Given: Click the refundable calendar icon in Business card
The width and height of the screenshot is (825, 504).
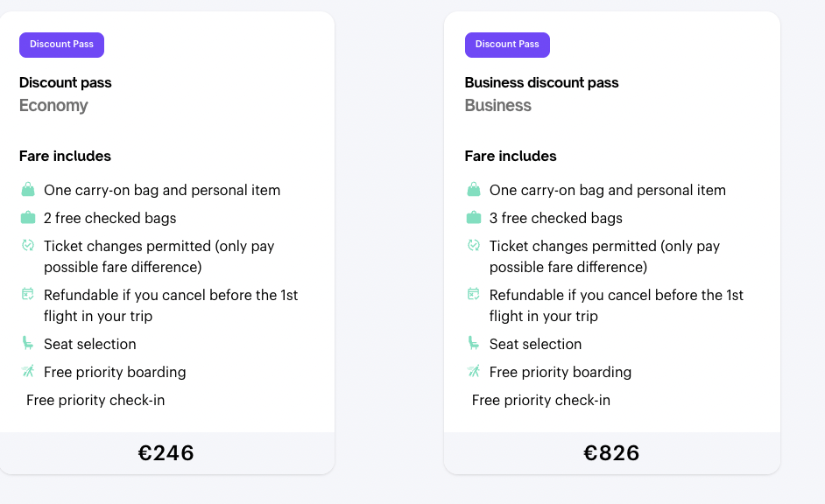Looking at the screenshot, I should coord(474,295).
